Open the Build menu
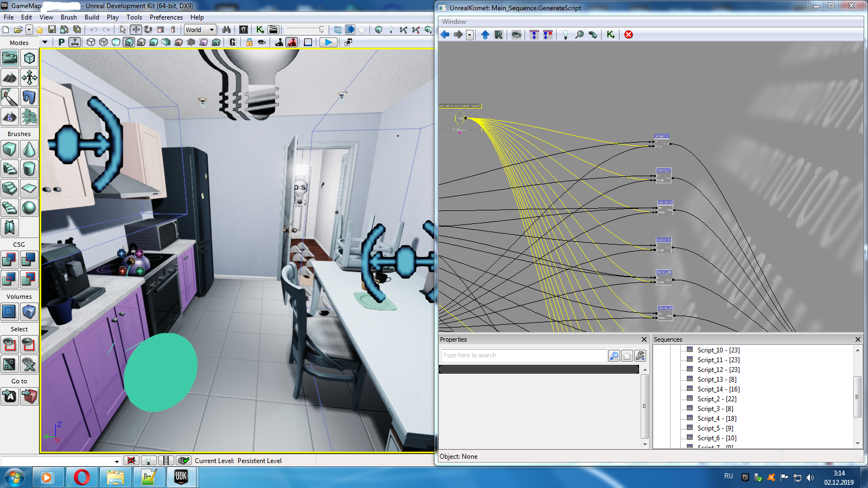Screen dimensions: 868x488 point(92,17)
